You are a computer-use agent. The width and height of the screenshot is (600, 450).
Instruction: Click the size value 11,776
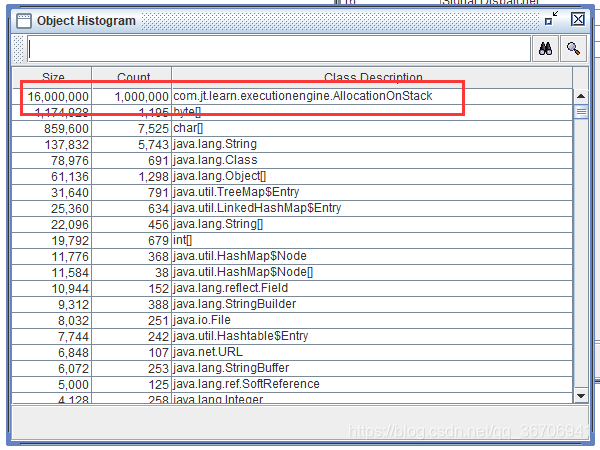pyautogui.click(x=70, y=257)
